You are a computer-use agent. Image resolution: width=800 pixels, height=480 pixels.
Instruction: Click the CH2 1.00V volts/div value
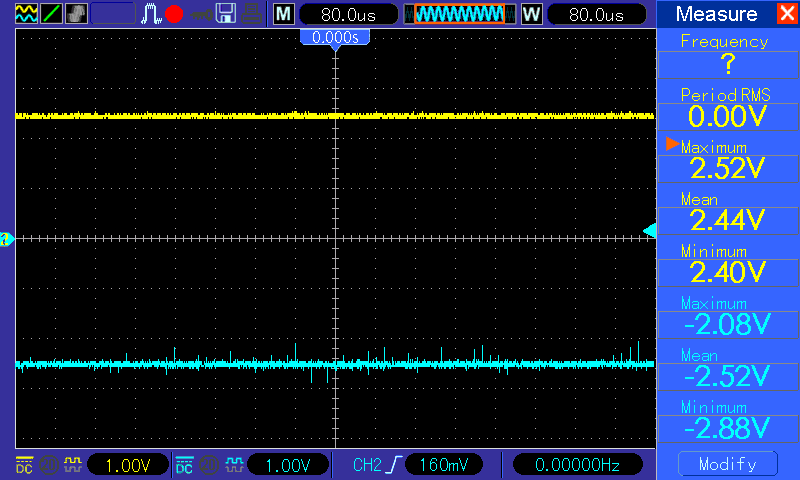click(288, 465)
